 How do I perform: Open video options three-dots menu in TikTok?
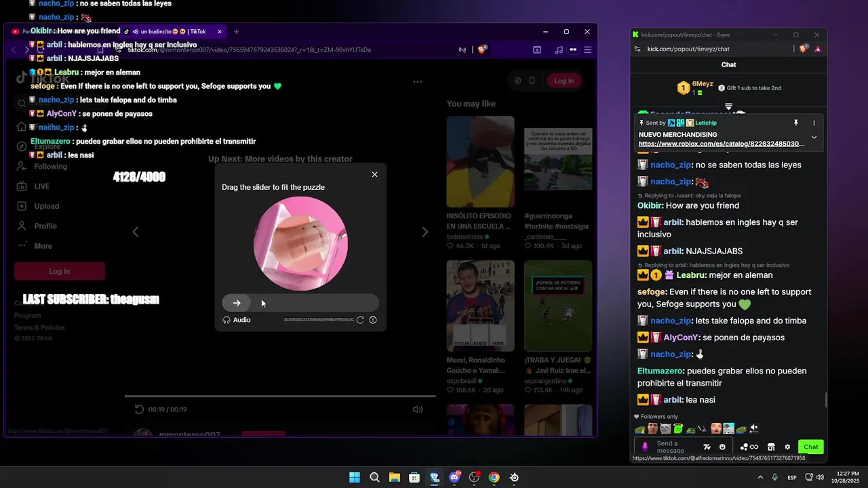coord(418,82)
